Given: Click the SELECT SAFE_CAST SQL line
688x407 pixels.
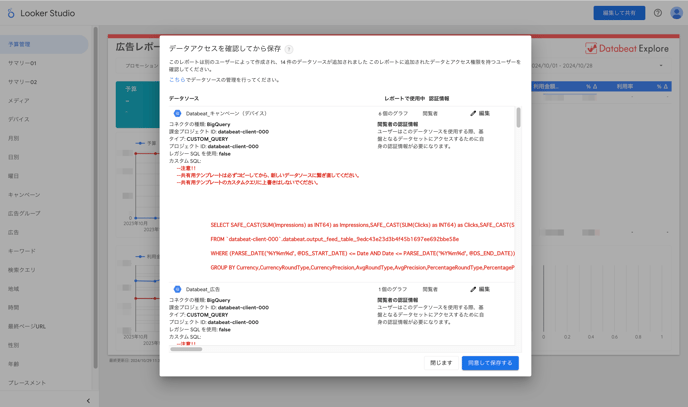Looking at the screenshot, I should 362,225.
